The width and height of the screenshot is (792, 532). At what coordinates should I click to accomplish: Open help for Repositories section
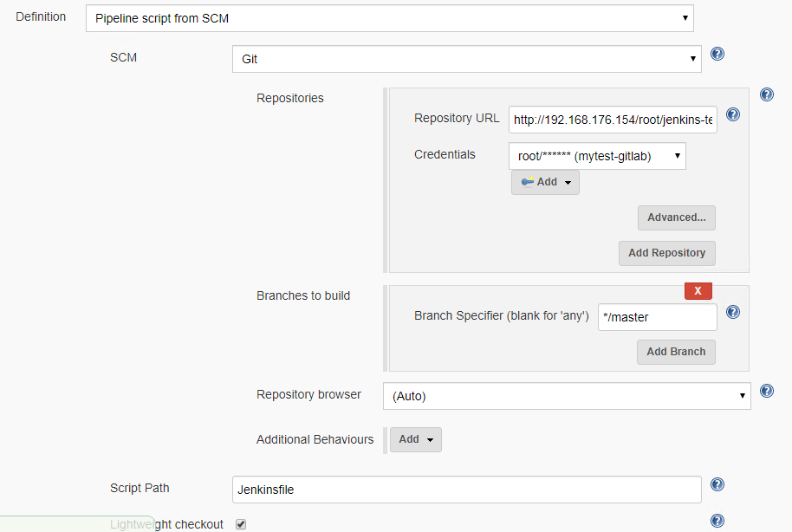click(766, 94)
